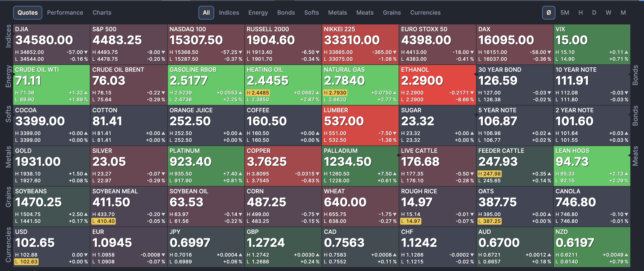
Task: Click the Grains row side label
Action: [8, 197]
